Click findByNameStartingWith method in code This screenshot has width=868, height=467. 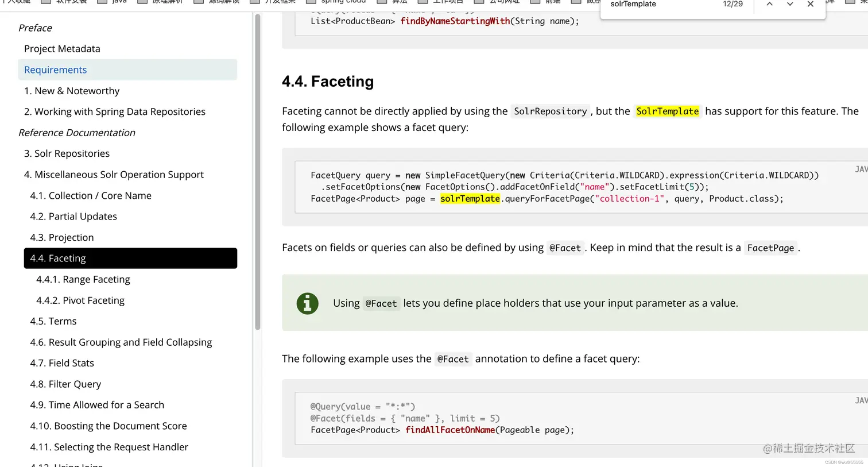[x=455, y=21]
